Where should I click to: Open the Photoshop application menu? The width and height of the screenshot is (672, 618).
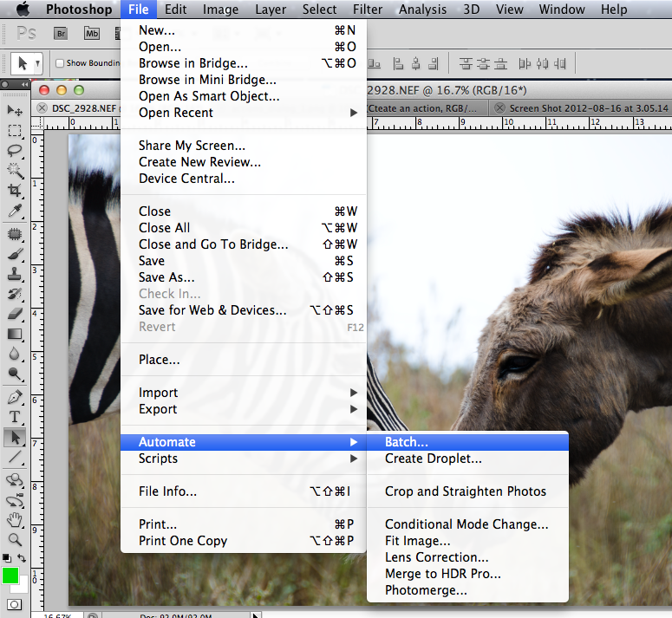(79, 10)
